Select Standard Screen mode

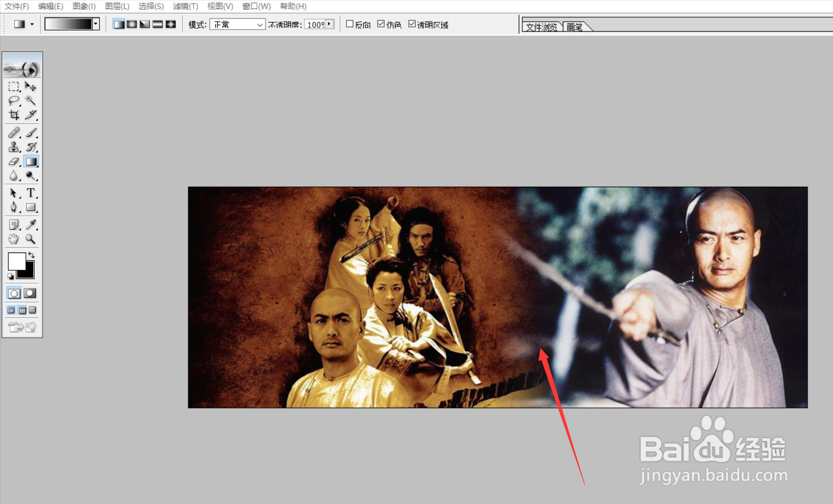pos(11,310)
